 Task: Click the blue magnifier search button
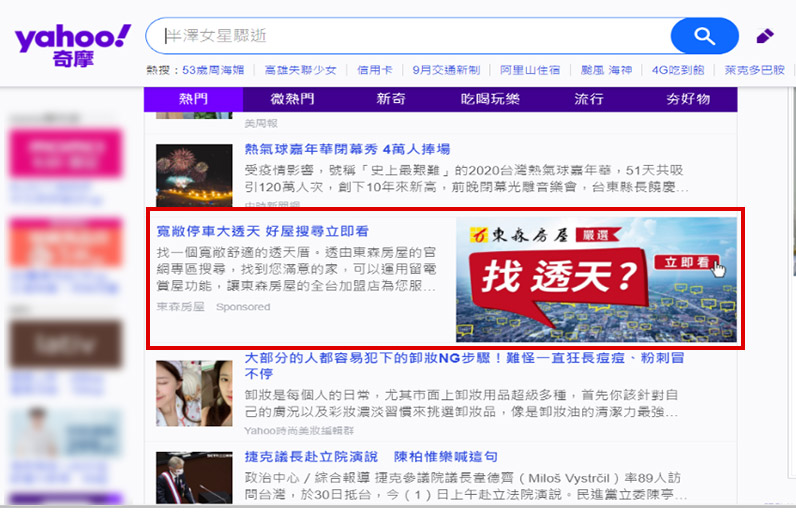coord(704,37)
